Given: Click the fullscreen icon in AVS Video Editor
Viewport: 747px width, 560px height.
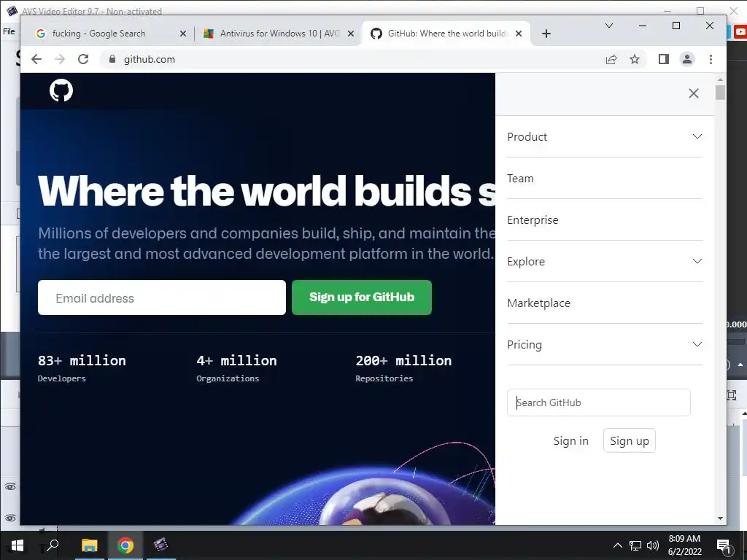Looking at the screenshot, I should (732, 394).
